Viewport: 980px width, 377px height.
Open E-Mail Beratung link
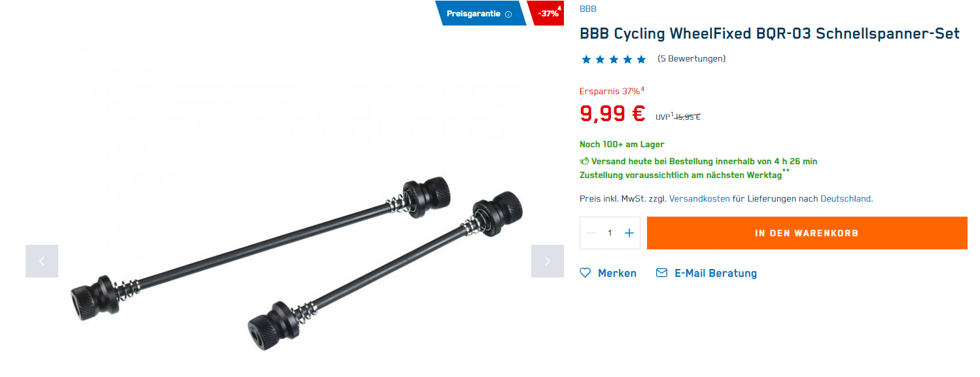pyautogui.click(x=716, y=273)
